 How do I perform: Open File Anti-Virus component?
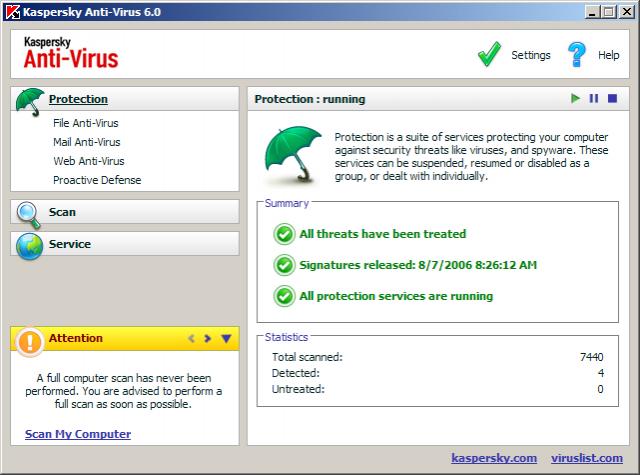[x=86, y=123]
